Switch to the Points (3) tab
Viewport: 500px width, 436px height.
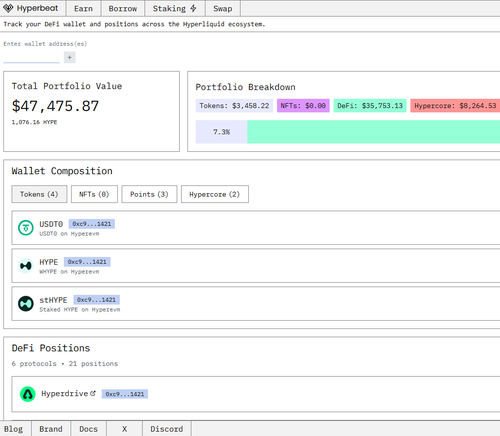tap(149, 194)
